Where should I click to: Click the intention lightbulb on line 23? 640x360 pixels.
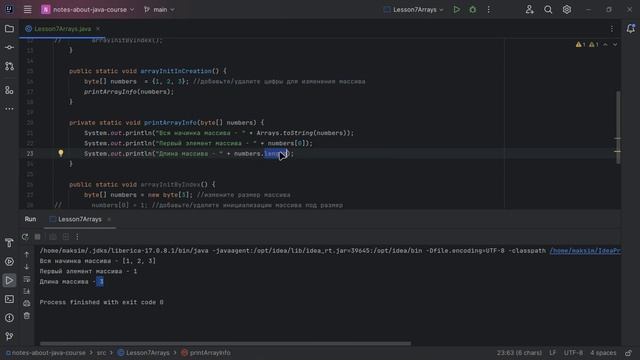tap(61, 153)
